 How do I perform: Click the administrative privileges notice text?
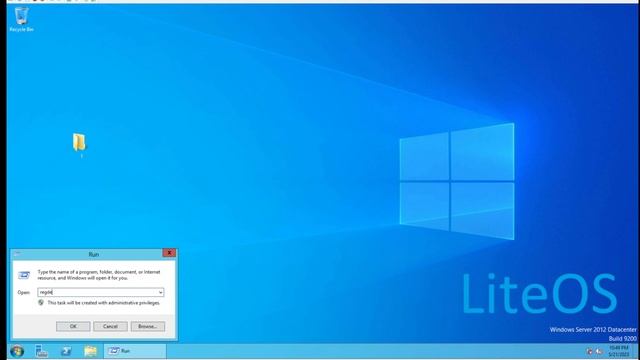click(x=104, y=303)
